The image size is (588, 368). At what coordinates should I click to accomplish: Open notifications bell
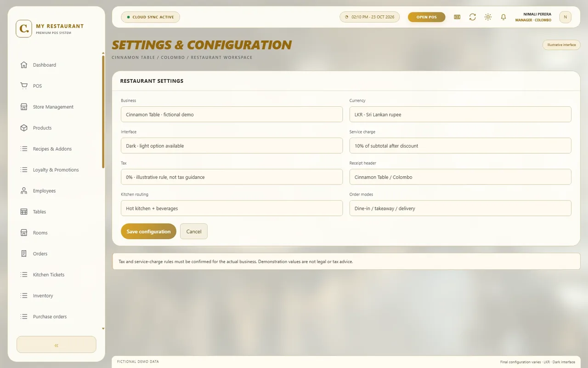503,17
